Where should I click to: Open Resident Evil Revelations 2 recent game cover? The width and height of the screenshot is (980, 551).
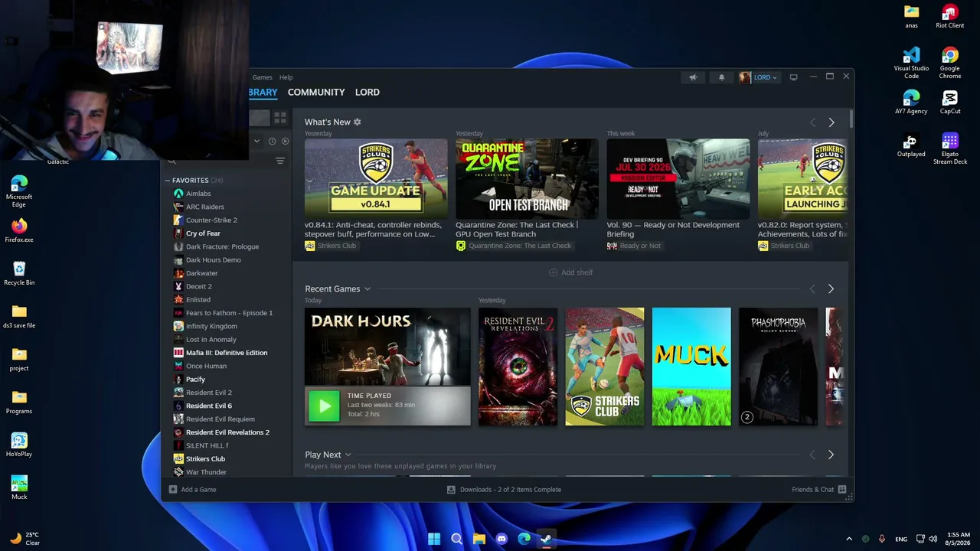(x=518, y=367)
